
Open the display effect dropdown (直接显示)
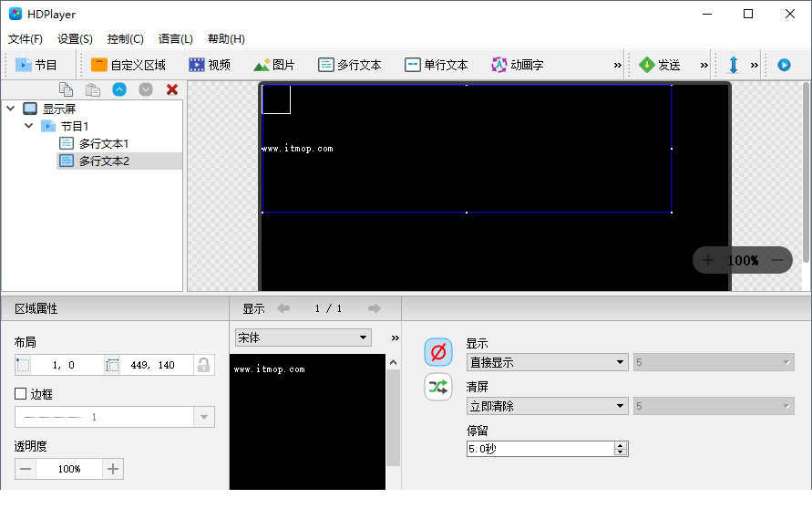point(546,362)
